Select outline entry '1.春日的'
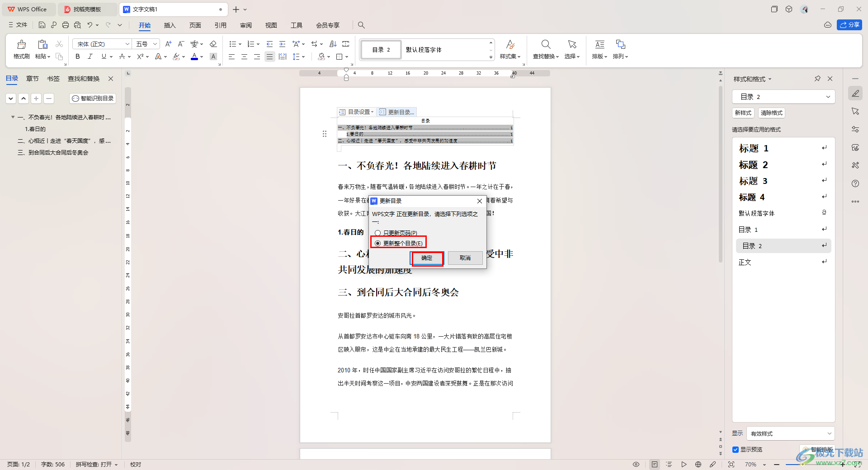 35,129
